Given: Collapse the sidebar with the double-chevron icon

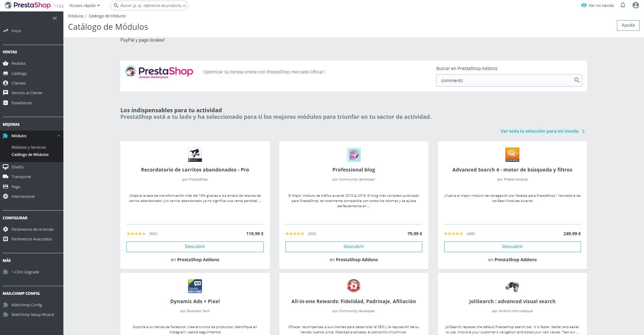Looking at the screenshot, I should [x=55, y=18].
